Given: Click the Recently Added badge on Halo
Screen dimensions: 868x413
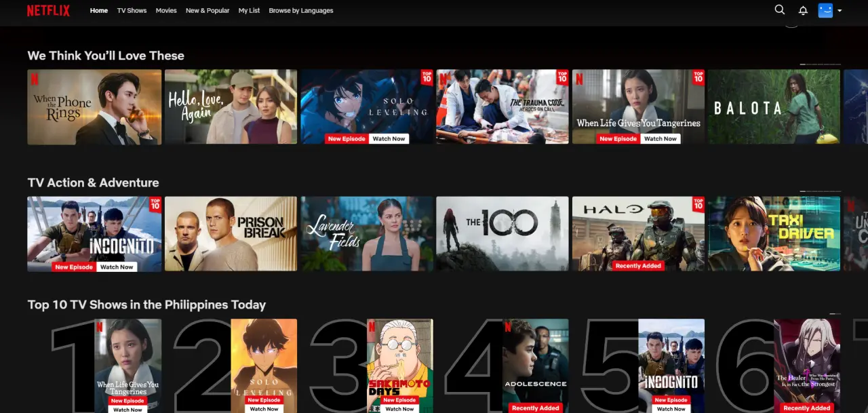Looking at the screenshot, I should (x=638, y=266).
